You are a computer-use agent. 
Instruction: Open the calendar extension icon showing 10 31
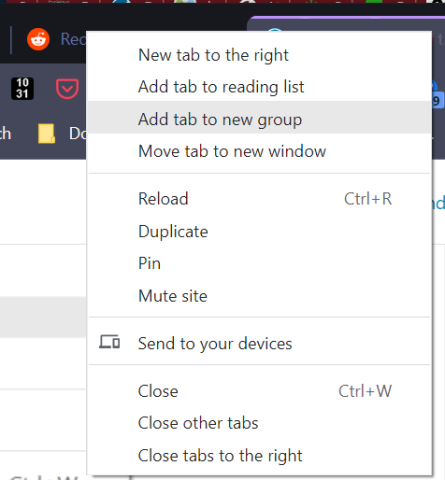click(22, 88)
